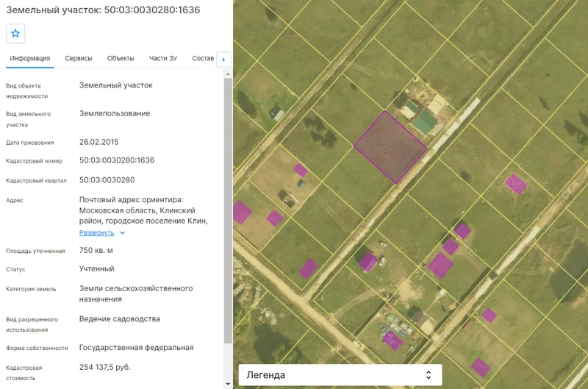Click the cadastral value 254 137,5 руб.
Viewport: 588px width, 389px height.
(105, 367)
